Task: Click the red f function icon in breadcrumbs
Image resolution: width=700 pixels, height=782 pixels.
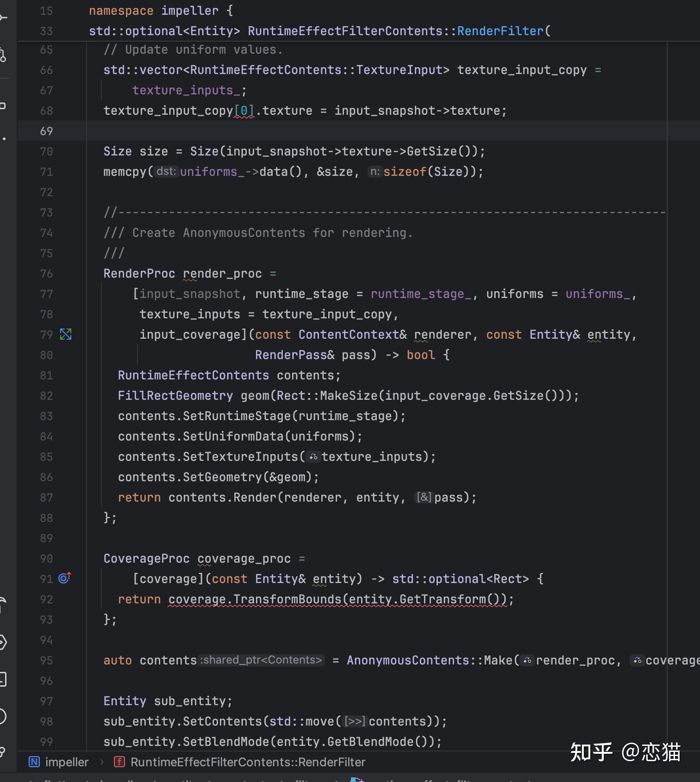Action: [x=119, y=762]
